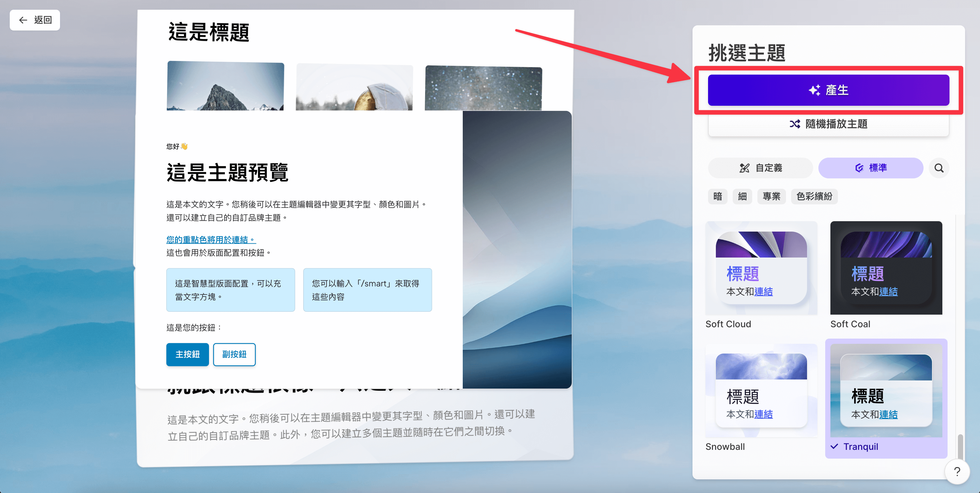Viewport: 980px width, 493px height.
Task: Click the Tranquil checkmark icon
Action: point(834,446)
